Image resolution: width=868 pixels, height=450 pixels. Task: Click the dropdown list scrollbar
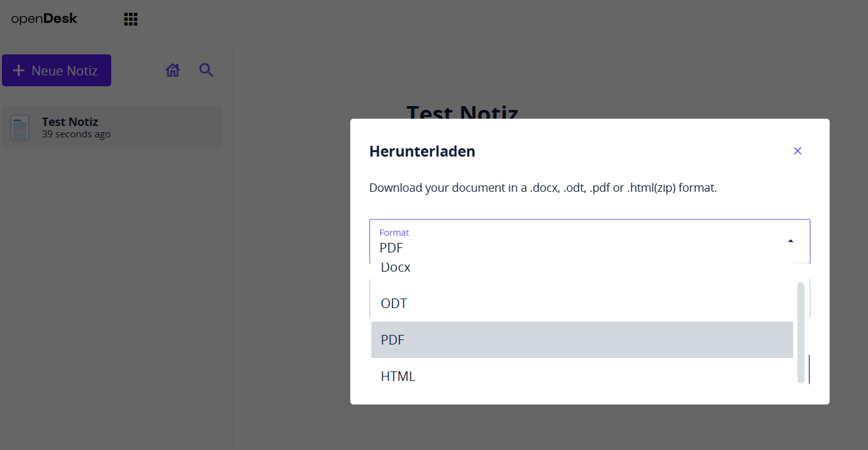tap(800, 332)
